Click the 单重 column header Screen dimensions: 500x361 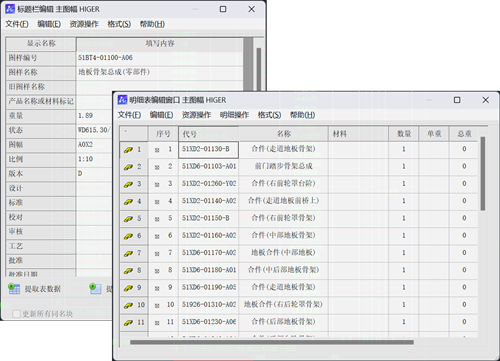pyautogui.click(x=434, y=134)
